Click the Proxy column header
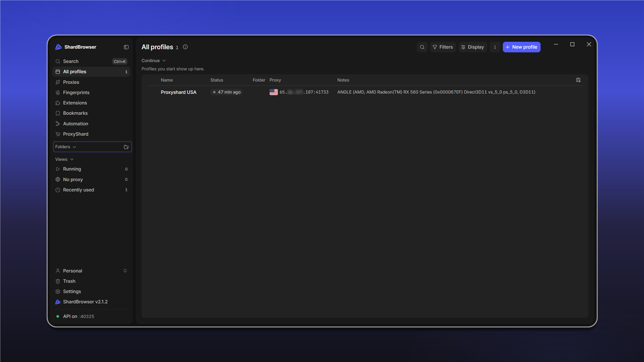This screenshot has height=362, width=644. point(275,80)
